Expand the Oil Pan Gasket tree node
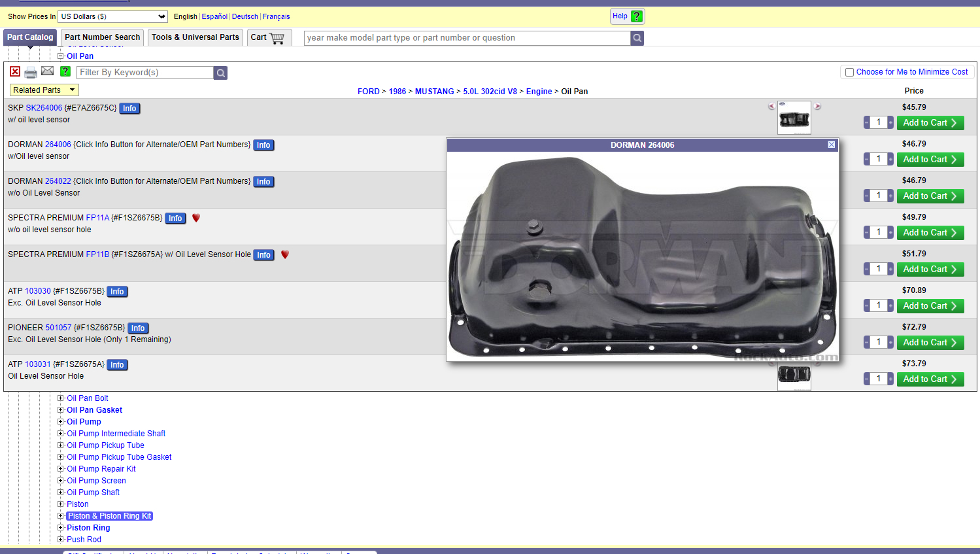The height and width of the screenshot is (554, 980). (61, 410)
